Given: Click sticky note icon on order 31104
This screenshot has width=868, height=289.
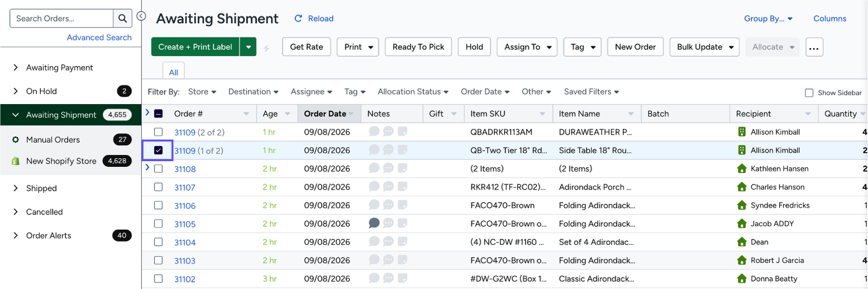Looking at the screenshot, I should [402, 242].
